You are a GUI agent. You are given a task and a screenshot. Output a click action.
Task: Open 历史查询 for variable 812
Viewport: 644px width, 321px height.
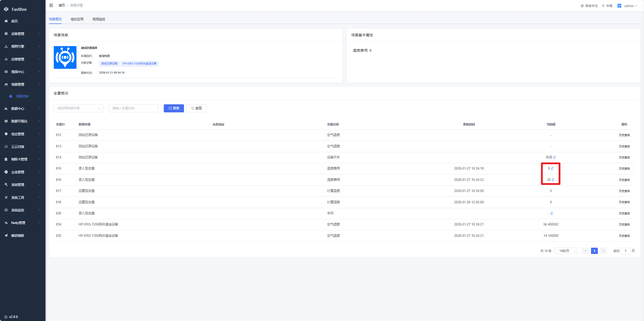pos(624,135)
